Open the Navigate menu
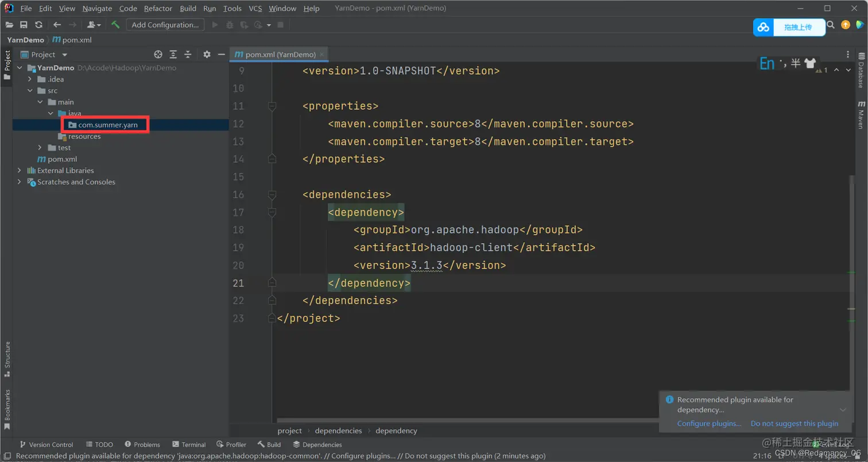The image size is (868, 462). pyautogui.click(x=97, y=9)
